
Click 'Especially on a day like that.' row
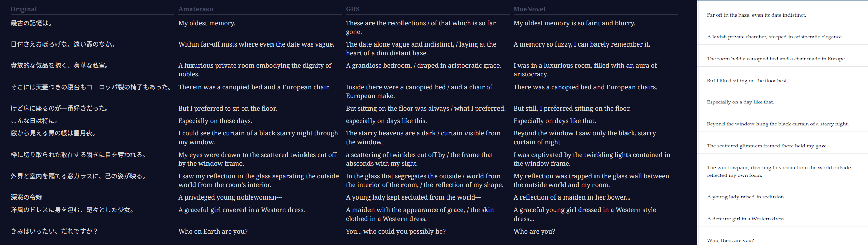[x=782, y=102]
